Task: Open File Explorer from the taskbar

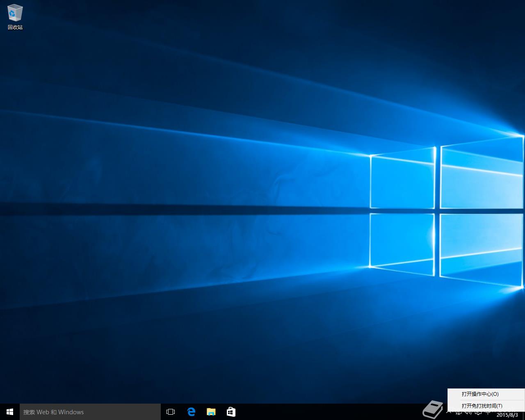Action: (211, 412)
